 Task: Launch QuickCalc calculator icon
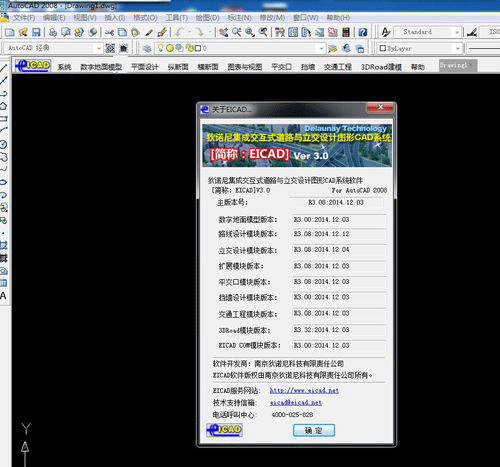click(346, 32)
